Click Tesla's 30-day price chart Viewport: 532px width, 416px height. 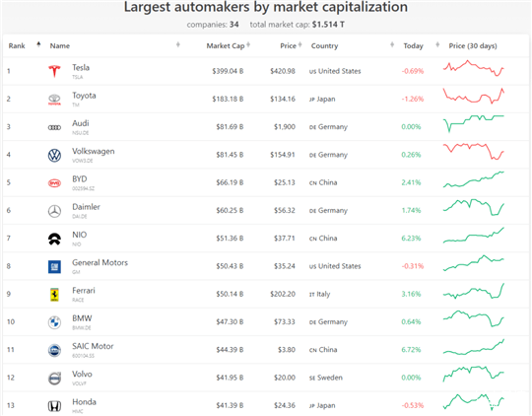click(x=474, y=68)
